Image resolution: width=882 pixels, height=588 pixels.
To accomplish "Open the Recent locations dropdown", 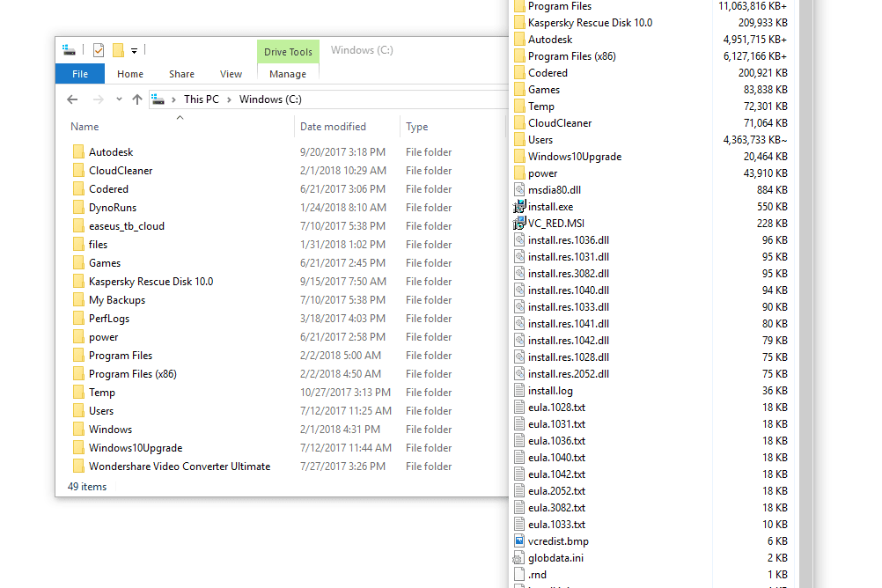I will 119,99.
